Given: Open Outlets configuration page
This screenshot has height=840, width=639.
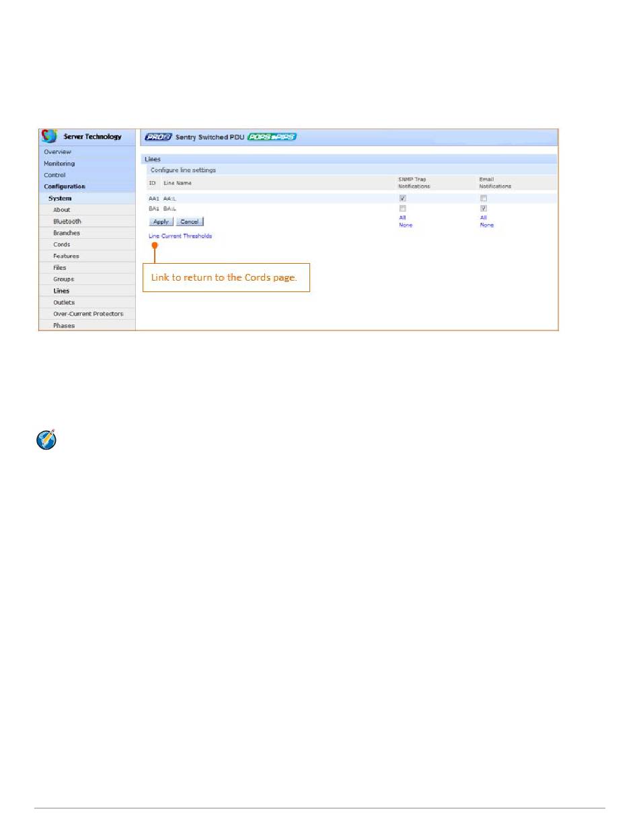Looking at the screenshot, I should 64,303.
